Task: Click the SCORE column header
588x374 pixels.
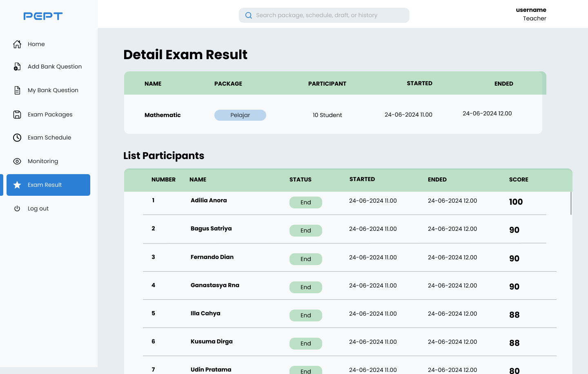Action: [x=519, y=179]
